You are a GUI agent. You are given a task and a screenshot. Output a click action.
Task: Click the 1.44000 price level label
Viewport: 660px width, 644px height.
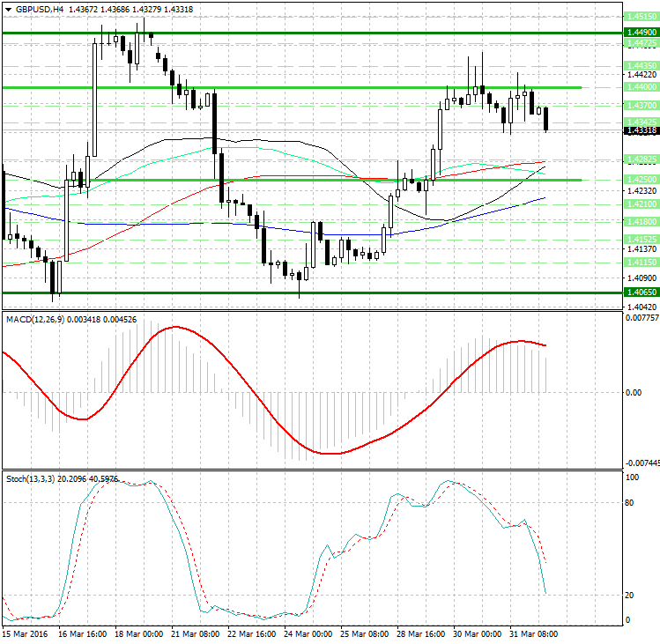[x=640, y=88]
